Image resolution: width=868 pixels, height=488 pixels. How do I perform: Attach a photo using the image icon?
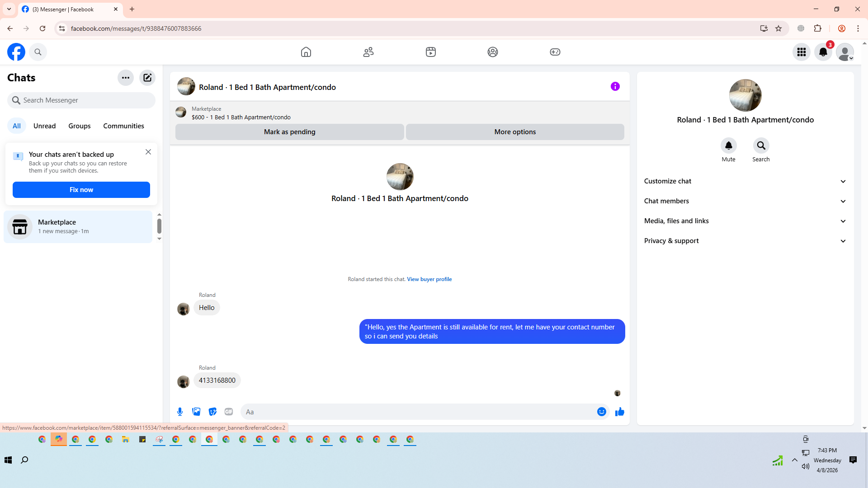[x=196, y=412]
